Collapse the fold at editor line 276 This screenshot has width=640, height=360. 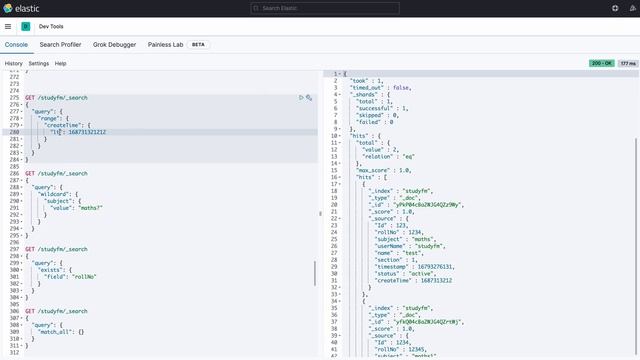coord(22,105)
